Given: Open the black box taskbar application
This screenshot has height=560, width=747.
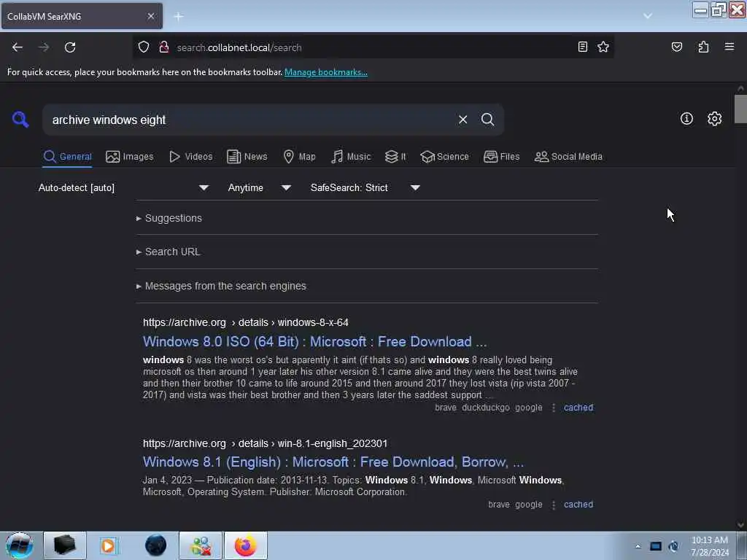Looking at the screenshot, I should 65,545.
